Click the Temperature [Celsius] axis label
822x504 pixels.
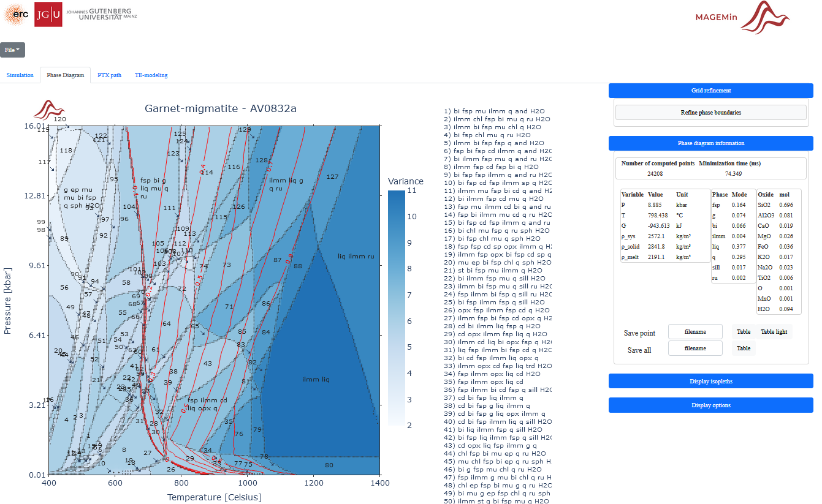point(214,497)
